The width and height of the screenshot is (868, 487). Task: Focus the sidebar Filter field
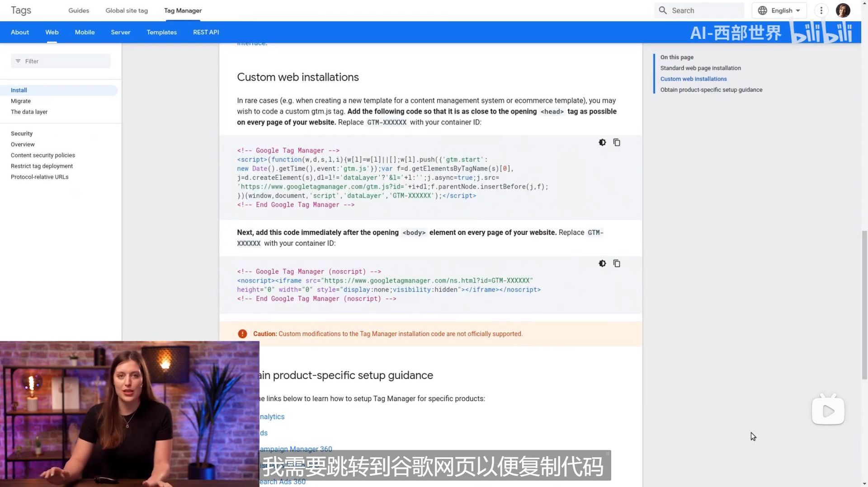(61, 61)
